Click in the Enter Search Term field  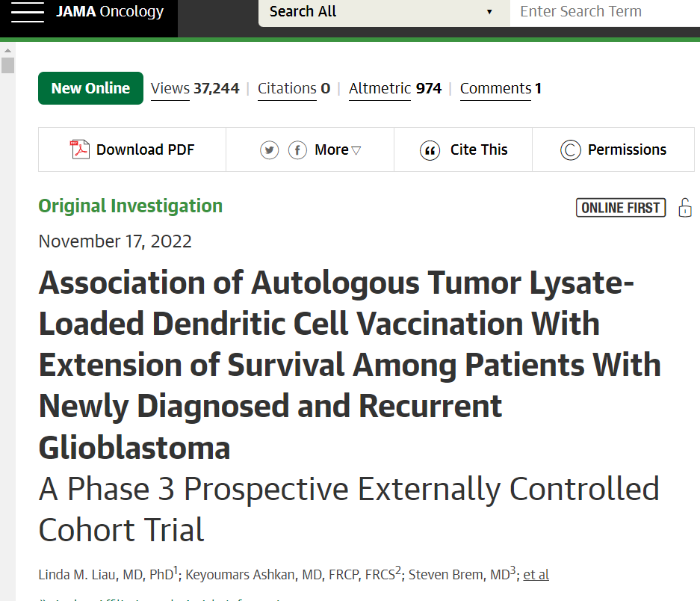click(x=604, y=12)
